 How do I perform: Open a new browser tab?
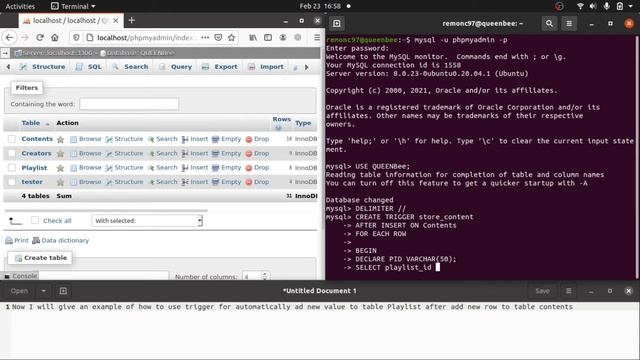[x=131, y=20]
